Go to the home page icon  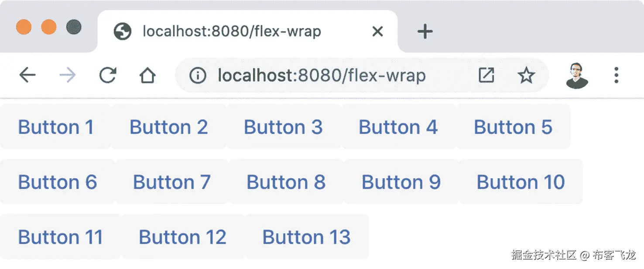pos(147,76)
